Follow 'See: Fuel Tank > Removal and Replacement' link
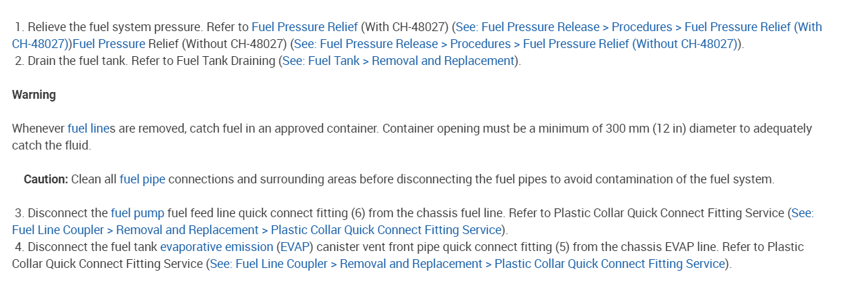 pos(398,61)
